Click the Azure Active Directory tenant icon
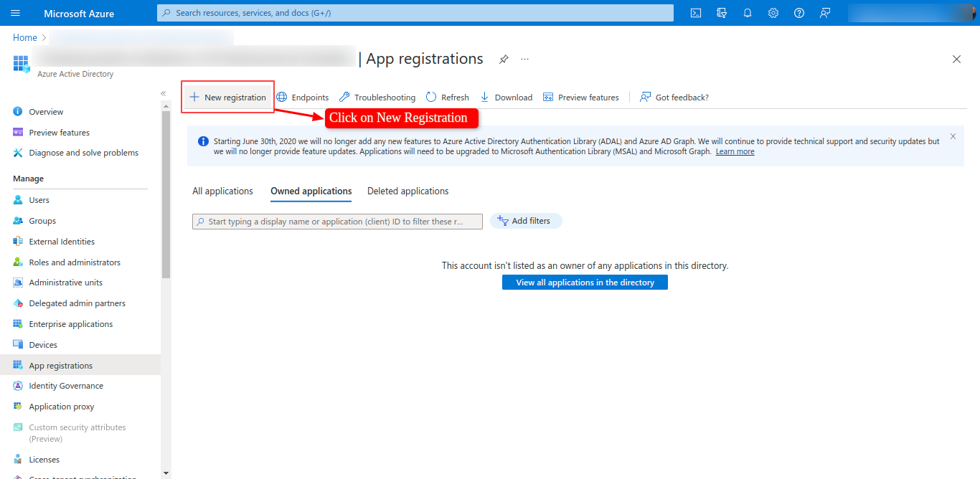The height and width of the screenshot is (479, 980). (21, 63)
